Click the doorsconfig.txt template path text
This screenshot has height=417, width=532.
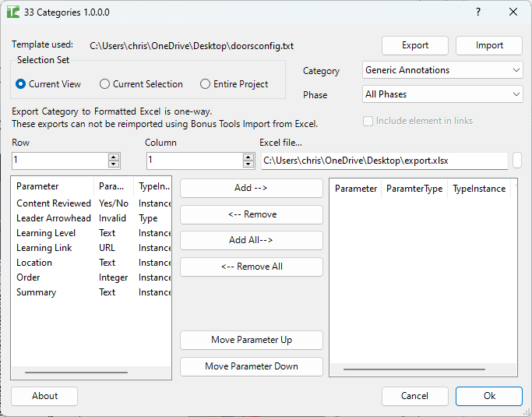192,46
